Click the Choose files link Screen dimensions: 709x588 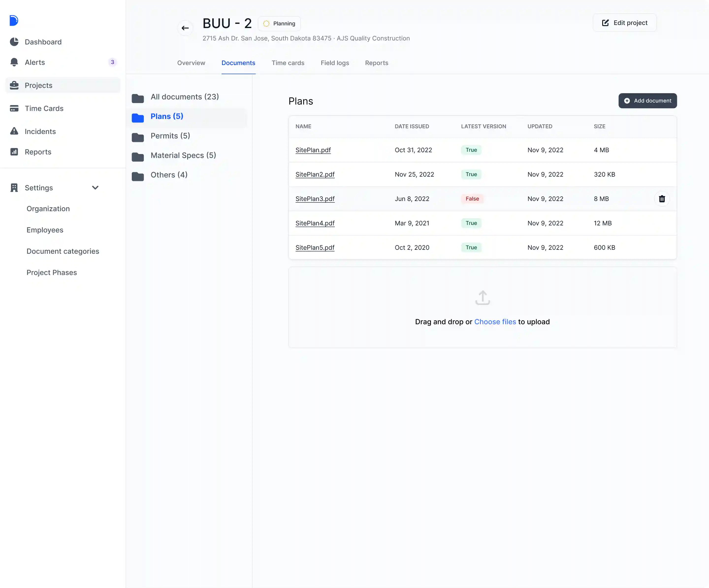tap(495, 322)
